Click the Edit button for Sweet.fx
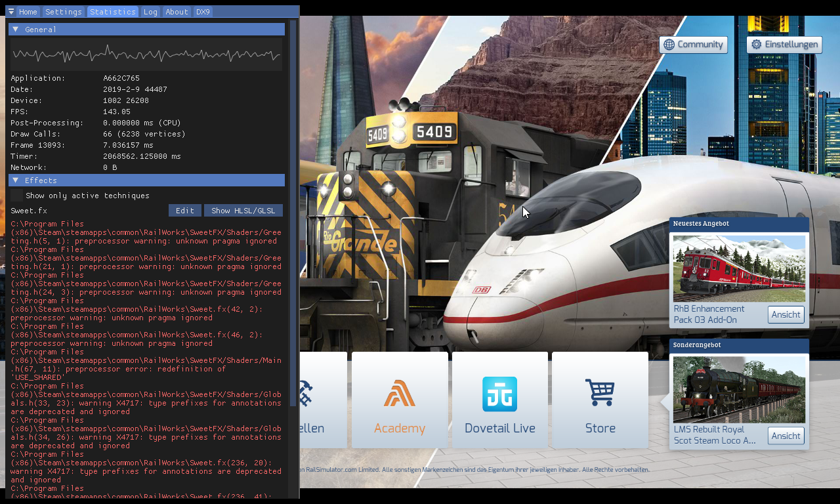Viewport: 840px width, 504px height. tap(185, 211)
